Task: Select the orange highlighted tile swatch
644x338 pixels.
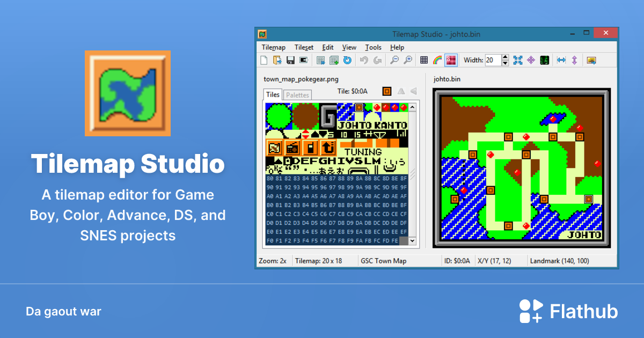Action: pyautogui.click(x=386, y=91)
